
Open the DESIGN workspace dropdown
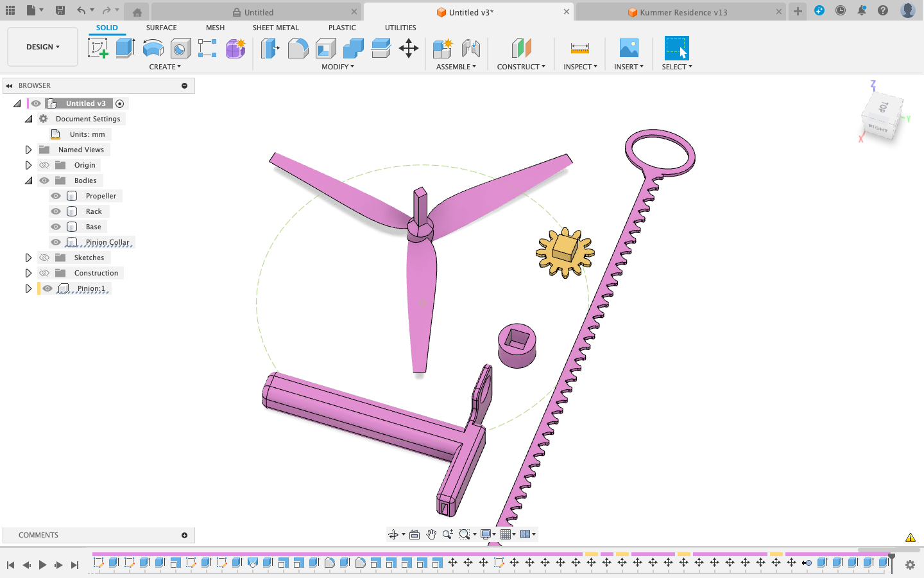[x=42, y=46]
